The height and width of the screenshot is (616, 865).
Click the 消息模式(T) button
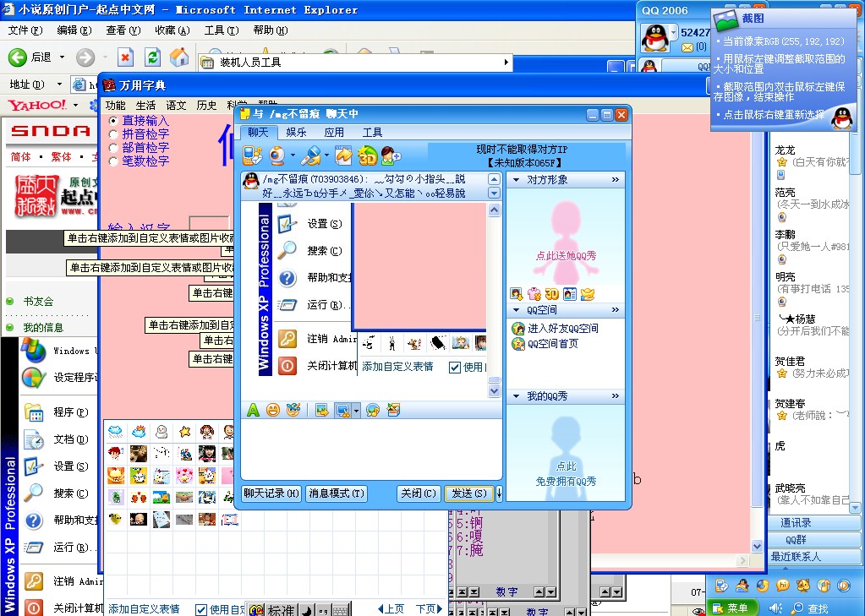[x=337, y=493]
